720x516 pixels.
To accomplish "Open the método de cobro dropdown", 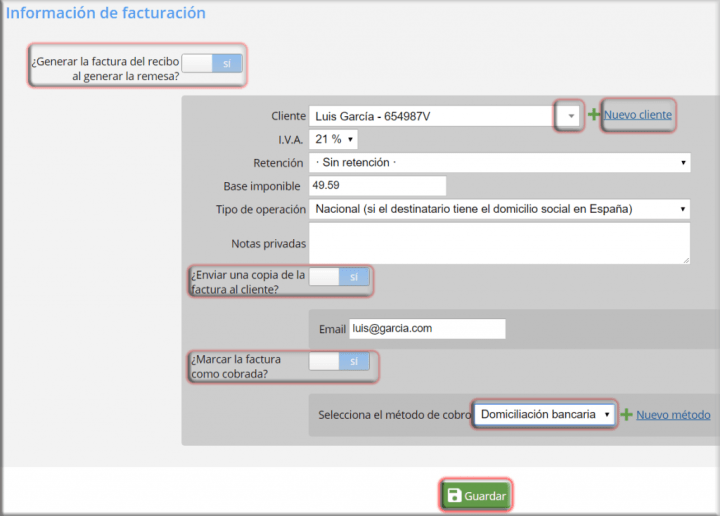I will tap(545, 415).
